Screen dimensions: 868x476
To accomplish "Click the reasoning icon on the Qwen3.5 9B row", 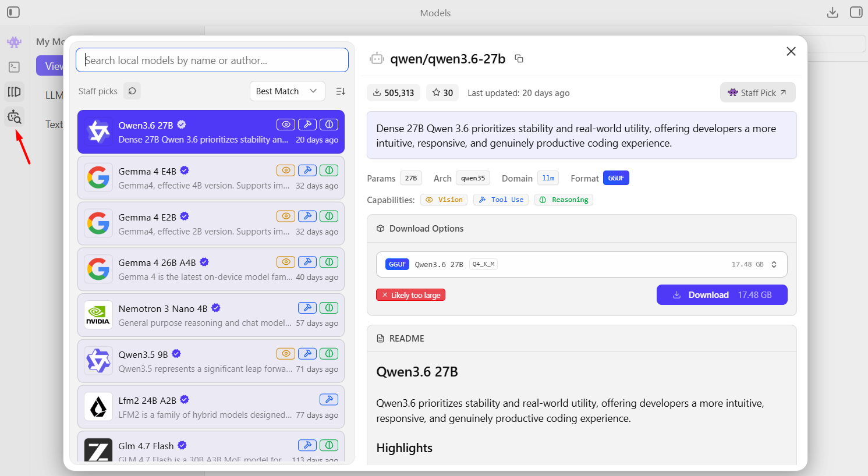I will pyautogui.click(x=329, y=354).
